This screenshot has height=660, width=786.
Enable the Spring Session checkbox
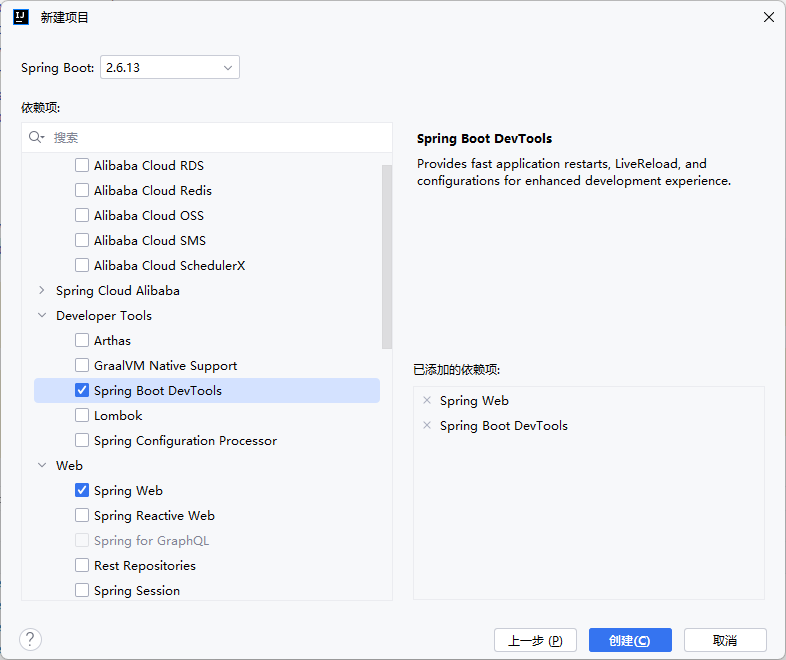(x=82, y=590)
